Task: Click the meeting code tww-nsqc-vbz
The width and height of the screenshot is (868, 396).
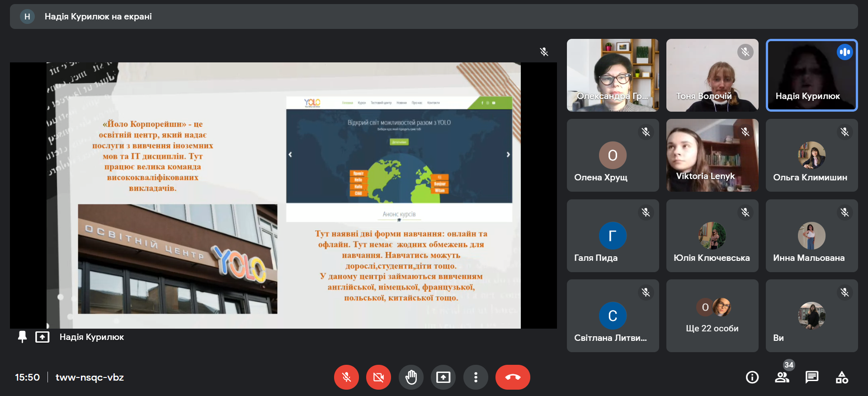Action: [90, 377]
